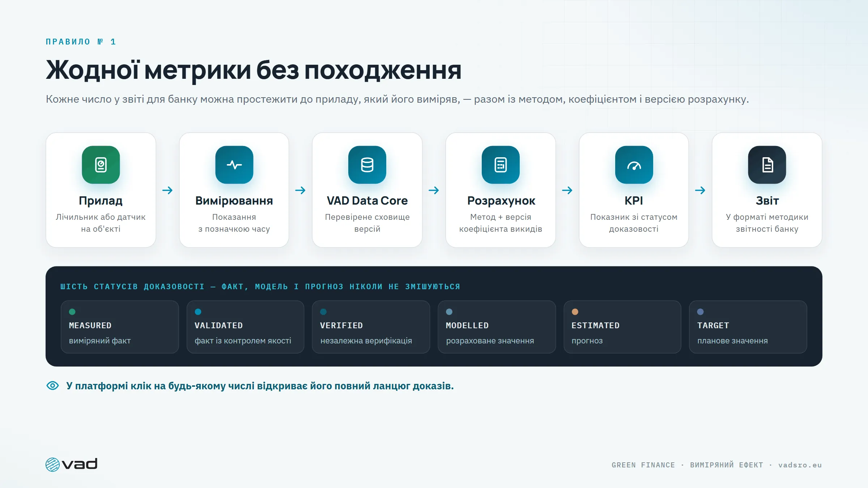
Task: Click the VERIFIED status label
Action: 341,325
